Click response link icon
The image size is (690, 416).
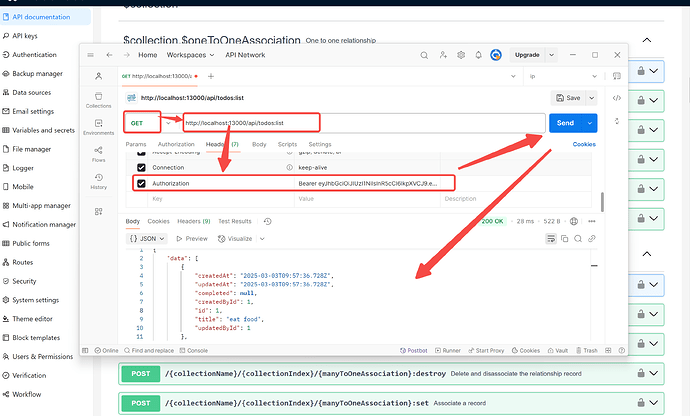click(592, 239)
